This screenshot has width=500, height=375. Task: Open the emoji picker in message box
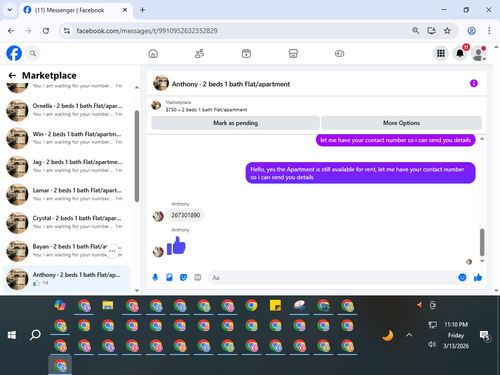(462, 277)
